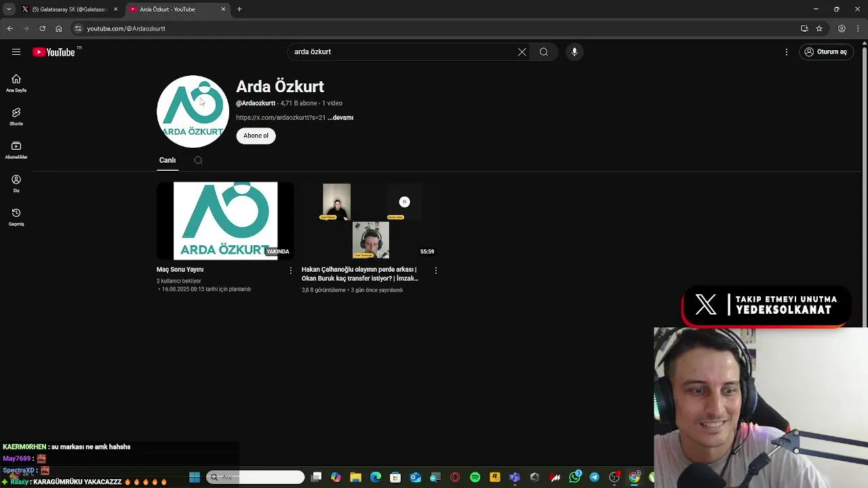Open Outlook from the taskbar
This screenshot has height=488, width=868.
click(x=415, y=477)
